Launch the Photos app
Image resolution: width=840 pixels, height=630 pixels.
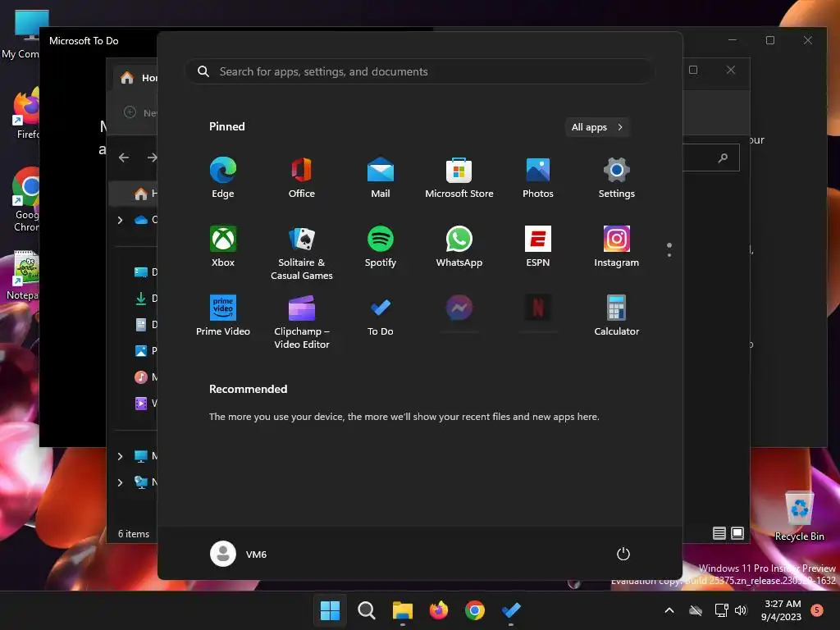(538, 178)
